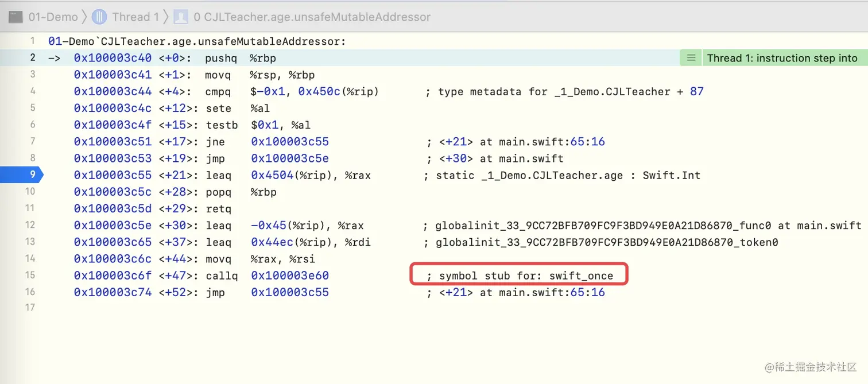Viewport: 868px width, 384px height.
Task: Click the lines icon beside Thread 1 annotation
Action: pyautogui.click(x=691, y=58)
